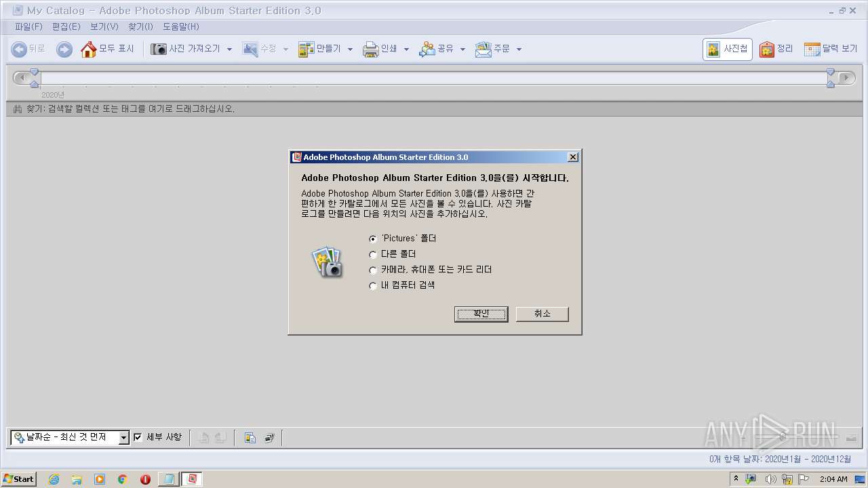
Task: Open the 파일(F) menu
Action: (28, 26)
